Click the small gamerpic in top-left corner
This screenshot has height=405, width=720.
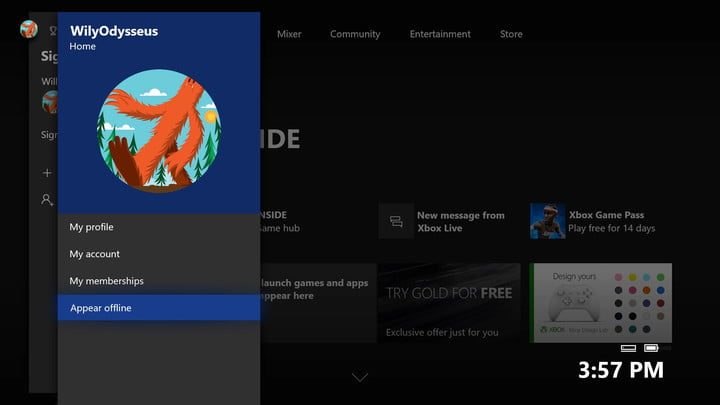pos(28,28)
